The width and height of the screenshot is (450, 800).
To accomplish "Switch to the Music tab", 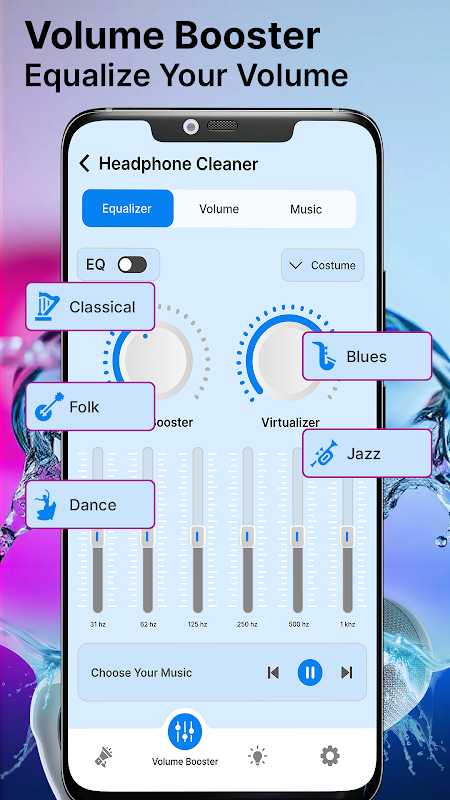I will coord(306,209).
